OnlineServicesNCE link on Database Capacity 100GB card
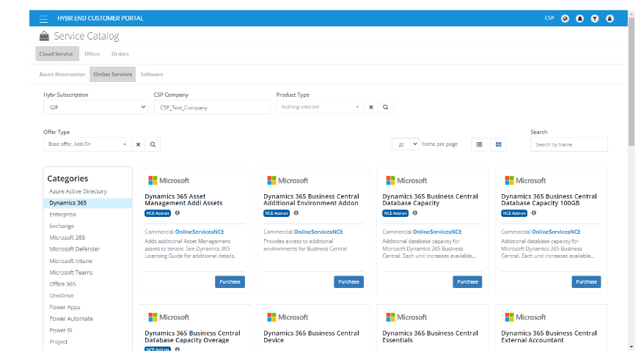The height and width of the screenshot is (362, 644). (556, 232)
